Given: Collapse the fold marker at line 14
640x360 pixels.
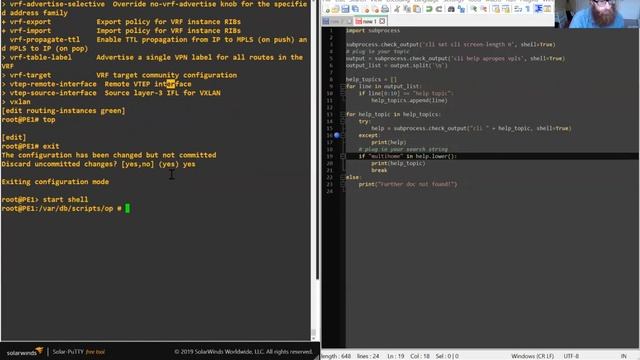Looking at the screenshot, I should pos(342,121).
